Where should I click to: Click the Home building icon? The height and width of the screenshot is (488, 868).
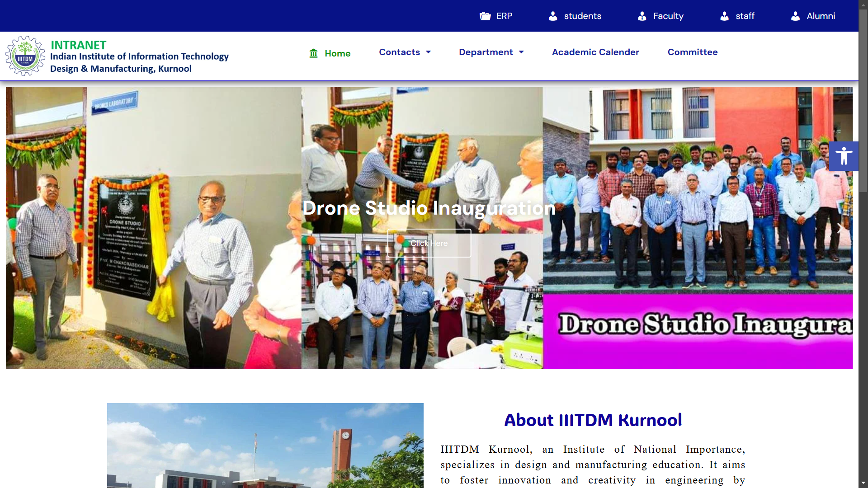pos(313,53)
